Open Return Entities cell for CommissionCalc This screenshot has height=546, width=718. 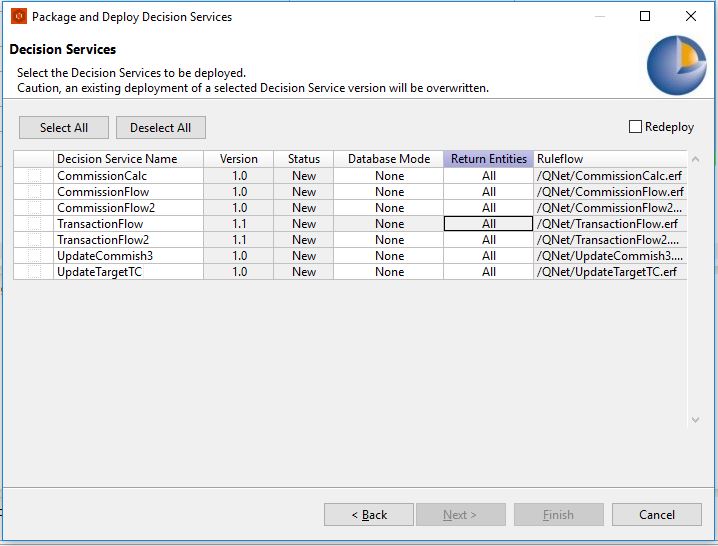489,176
